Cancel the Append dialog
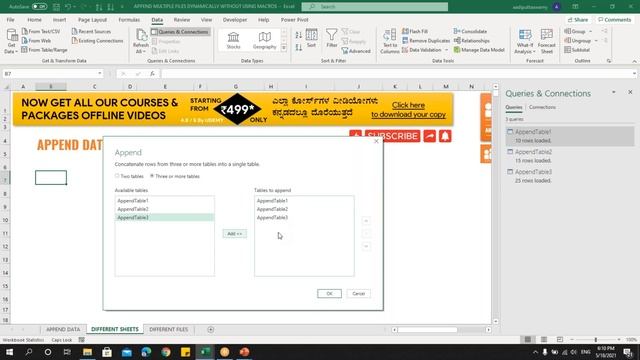 click(359, 293)
